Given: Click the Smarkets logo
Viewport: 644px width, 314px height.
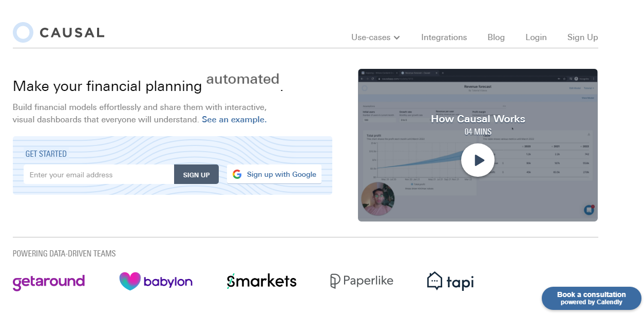Looking at the screenshot, I should pyautogui.click(x=261, y=281).
